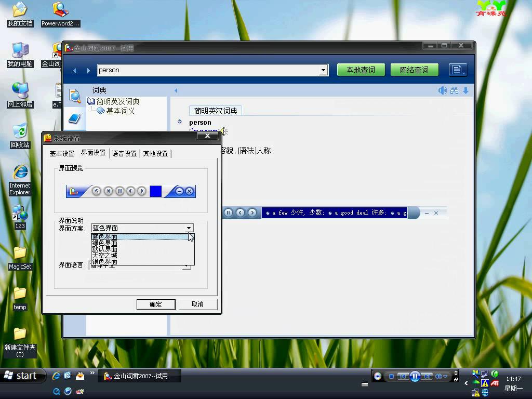
Task: Stop media player playback in taskbar
Action: coord(391,376)
